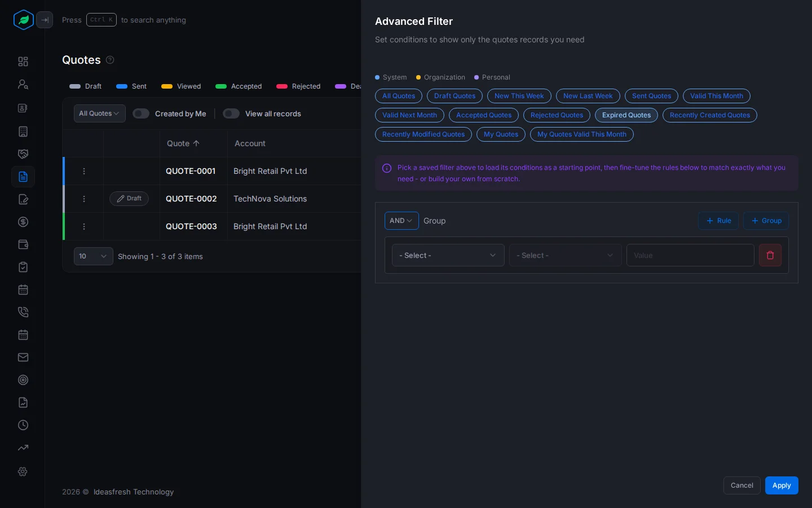Open the phone calls icon in sidebar
The width and height of the screenshot is (812, 508).
click(x=23, y=312)
